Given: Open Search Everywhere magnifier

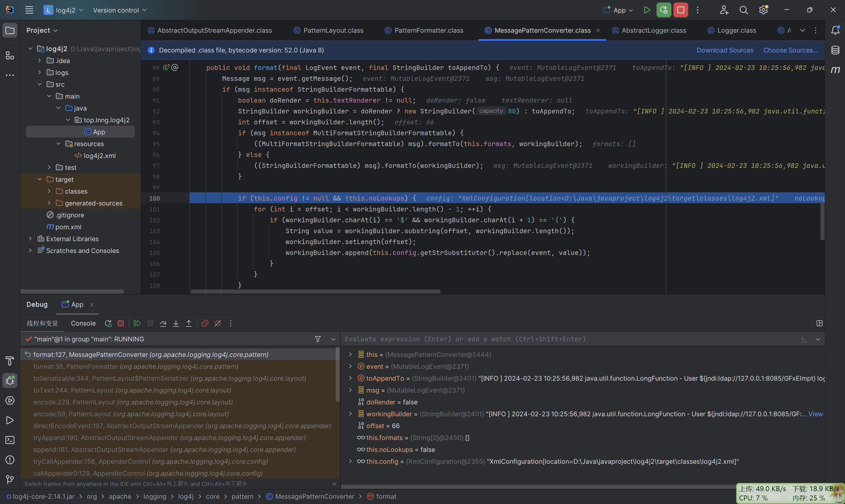Looking at the screenshot, I should point(744,10).
